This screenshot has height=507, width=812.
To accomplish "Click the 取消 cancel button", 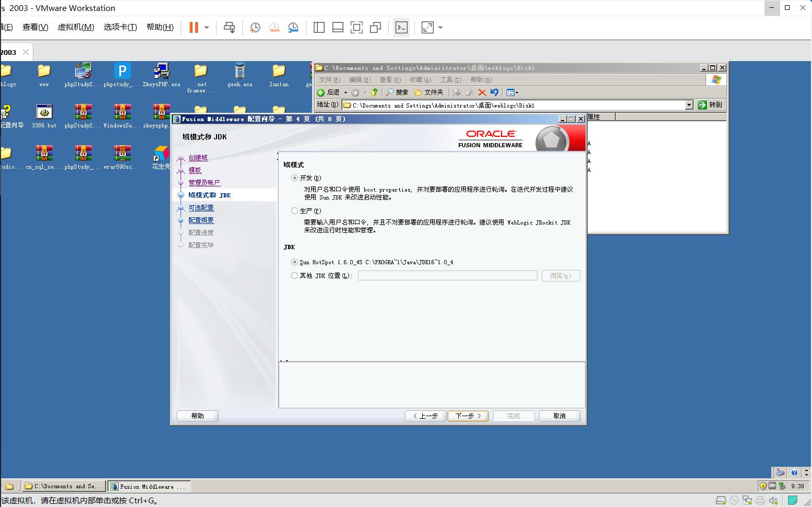I will (559, 416).
